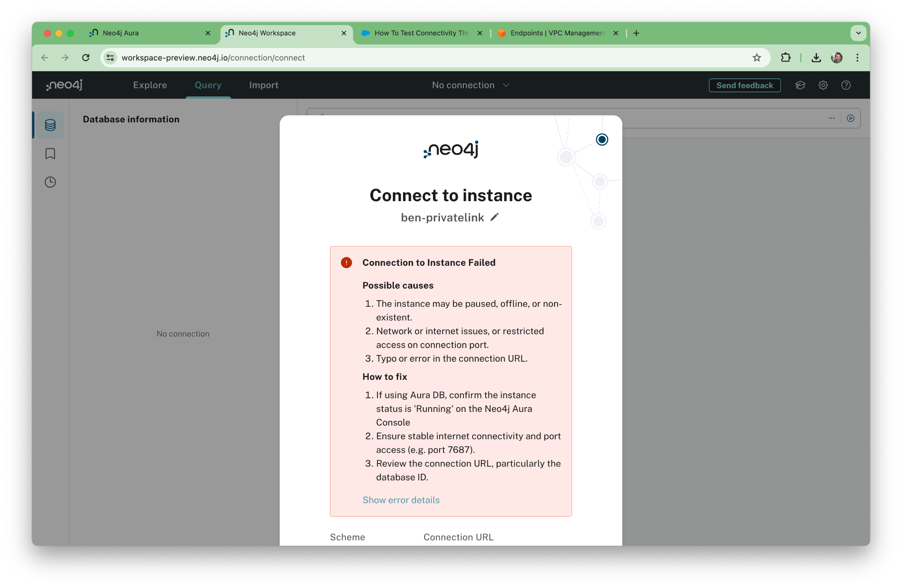Click the How to fix heading
The width and height of the screenshot is (902, 588).
coord(385,377)
